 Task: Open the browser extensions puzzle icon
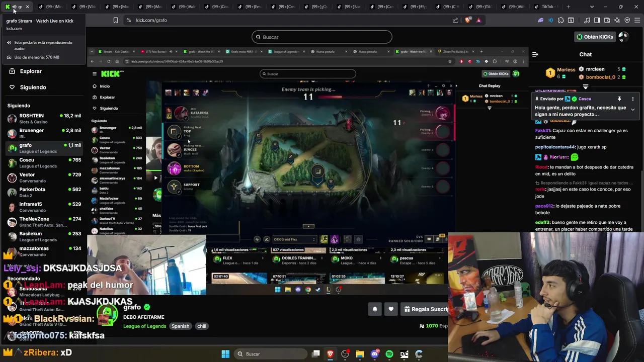tap(561, 20)
